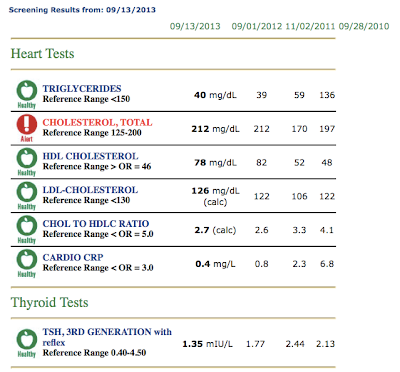Image resolution: width=400 pixels, height=372 pixels.
Task: Select the 09/01/2012 results date
Action: coord(257,26)
